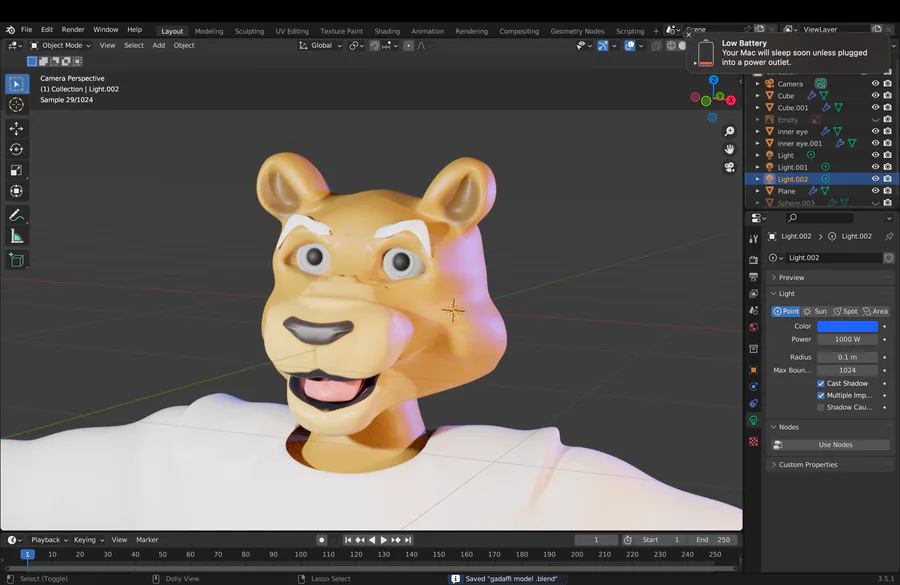
Task: Choose the Move tool
Action: pyautogui.click(x=17, y=128)
